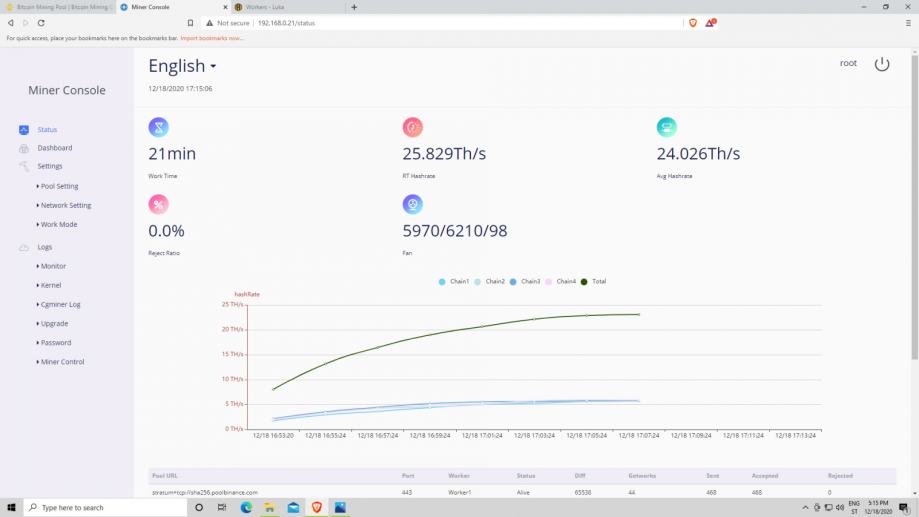Click the RT Hashrate gauge icon
The image size is (919, 517).
tap(413, 127)
